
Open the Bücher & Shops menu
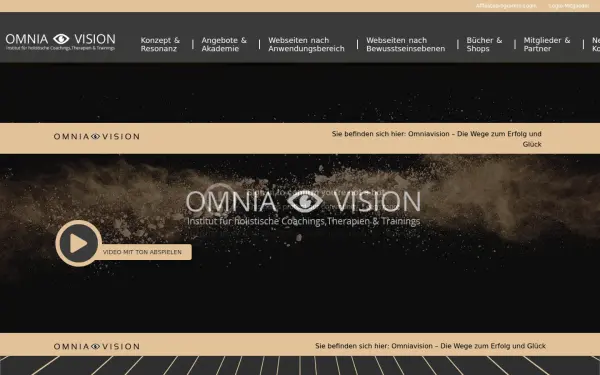tap(484, 44)
